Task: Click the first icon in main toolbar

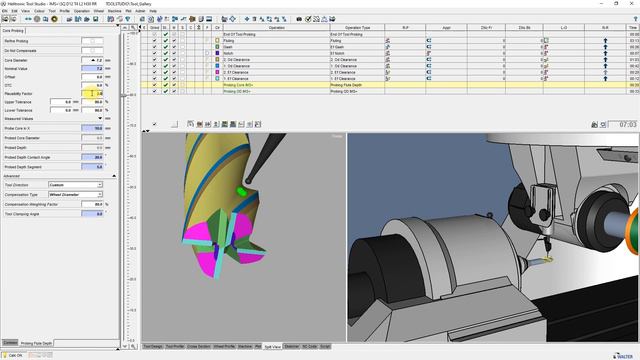Action: pyautogui.click(x=5, y=19)
